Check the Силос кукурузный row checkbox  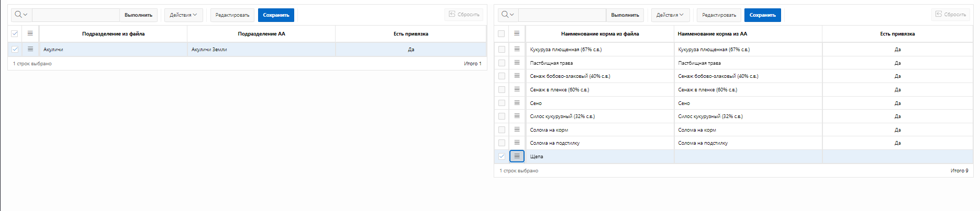coord(502,116)
